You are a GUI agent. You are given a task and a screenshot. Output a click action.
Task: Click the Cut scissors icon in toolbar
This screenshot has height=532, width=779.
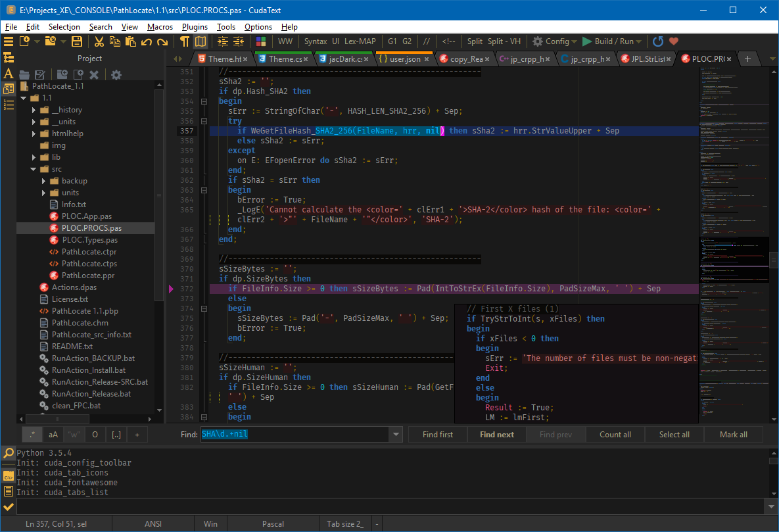(x=99, y=41)
